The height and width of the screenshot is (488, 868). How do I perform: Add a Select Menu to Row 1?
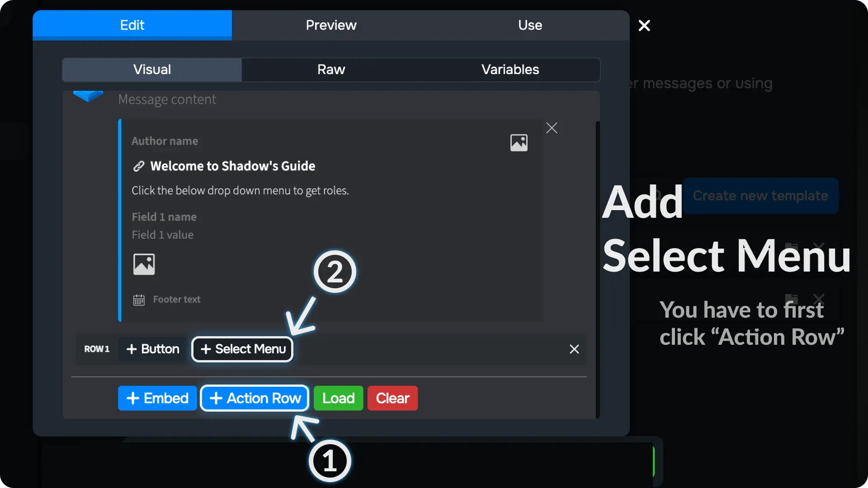(243, 349)
